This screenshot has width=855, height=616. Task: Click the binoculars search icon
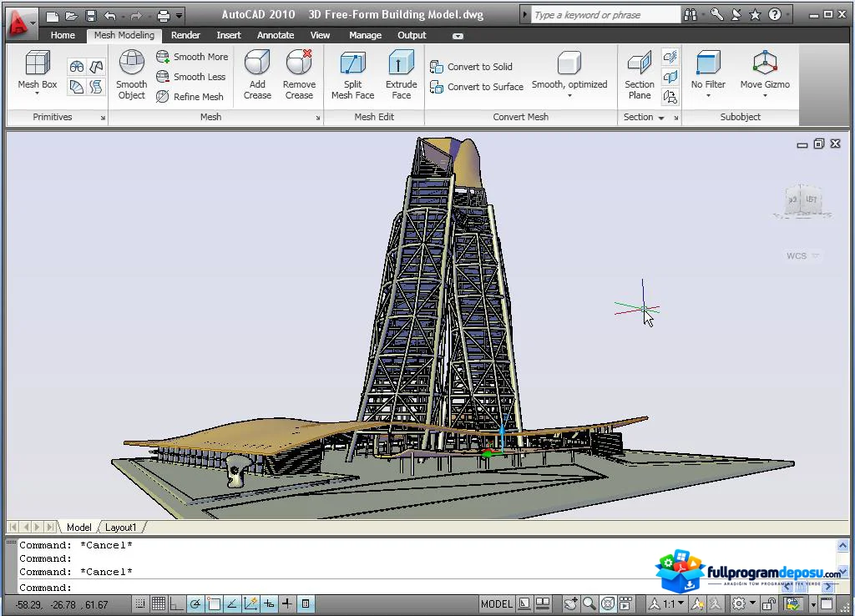[x=691, y=15]
